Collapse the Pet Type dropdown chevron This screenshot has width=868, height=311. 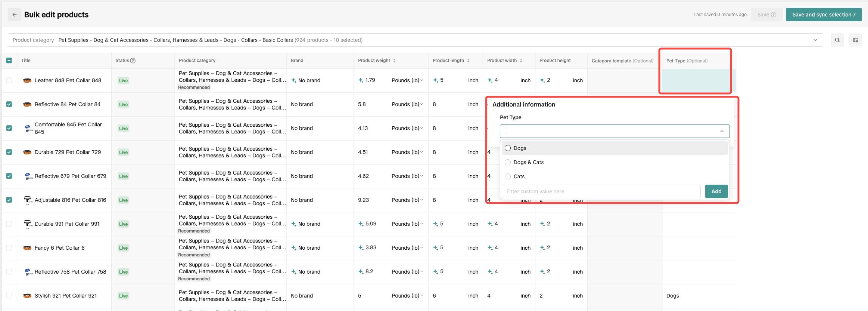(x=722, y=131)
